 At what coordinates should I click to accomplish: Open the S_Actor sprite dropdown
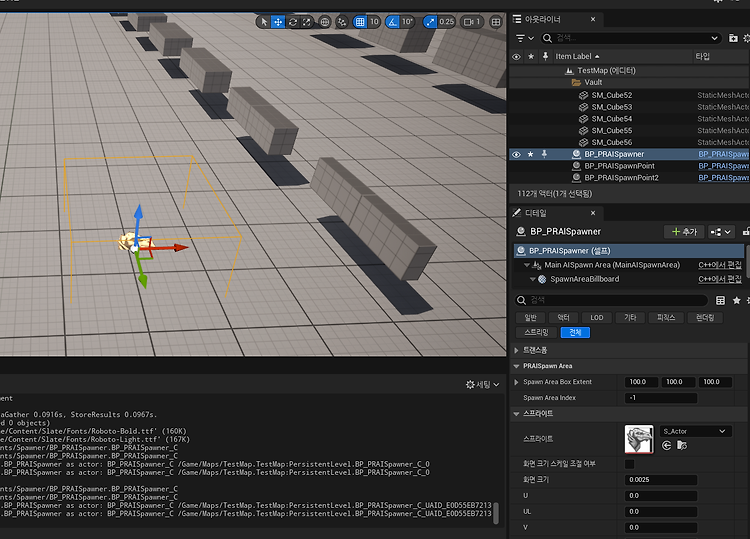pyautogui.click(x=695, y=431)
